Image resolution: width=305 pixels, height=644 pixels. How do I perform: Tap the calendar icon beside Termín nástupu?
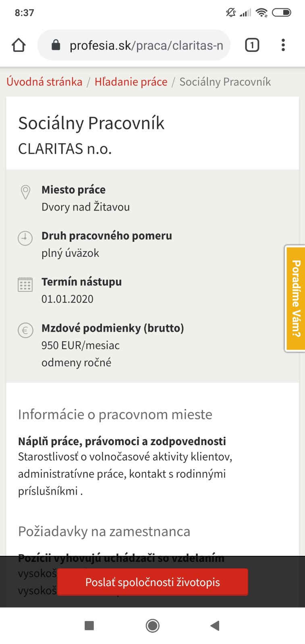tap(25, 285)
